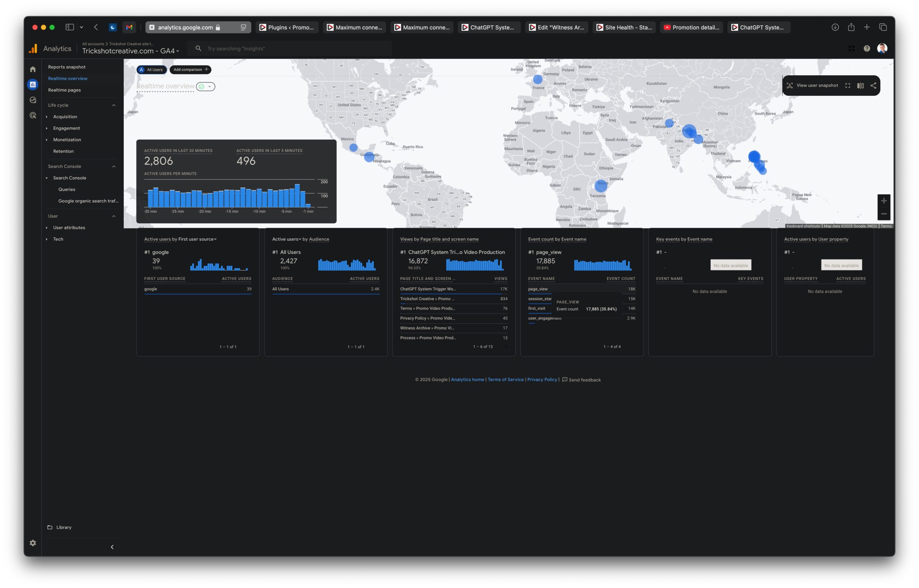
Task: Click the Edit comparisons icon
Action: click(860, 85)
